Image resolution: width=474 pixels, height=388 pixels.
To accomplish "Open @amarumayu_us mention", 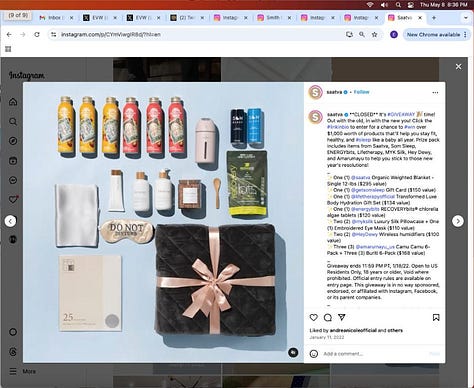I will (x=375, y=247).
